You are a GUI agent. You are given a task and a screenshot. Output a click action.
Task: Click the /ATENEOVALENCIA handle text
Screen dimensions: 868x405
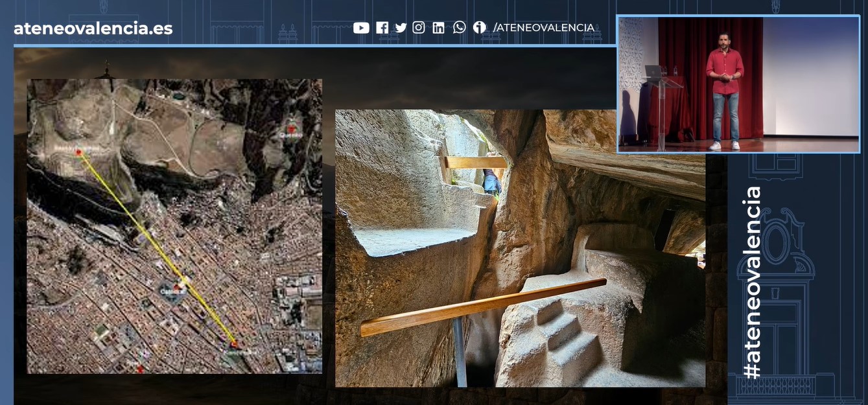tap(544, 28)
